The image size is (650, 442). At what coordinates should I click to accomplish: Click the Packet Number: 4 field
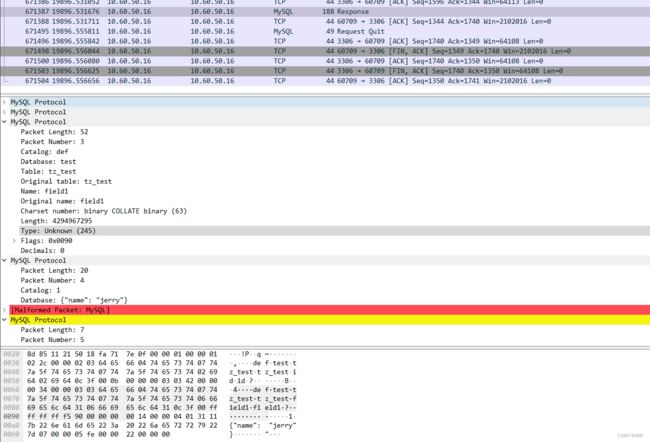[52, 280]
